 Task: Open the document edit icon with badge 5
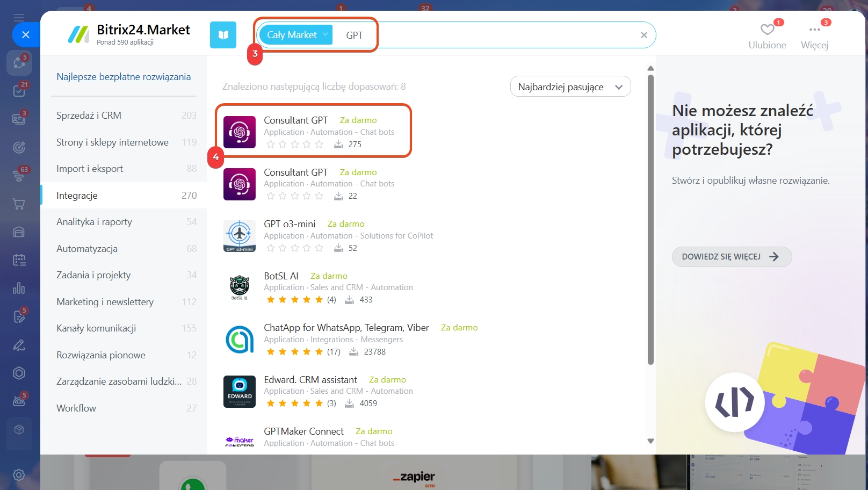19,316
